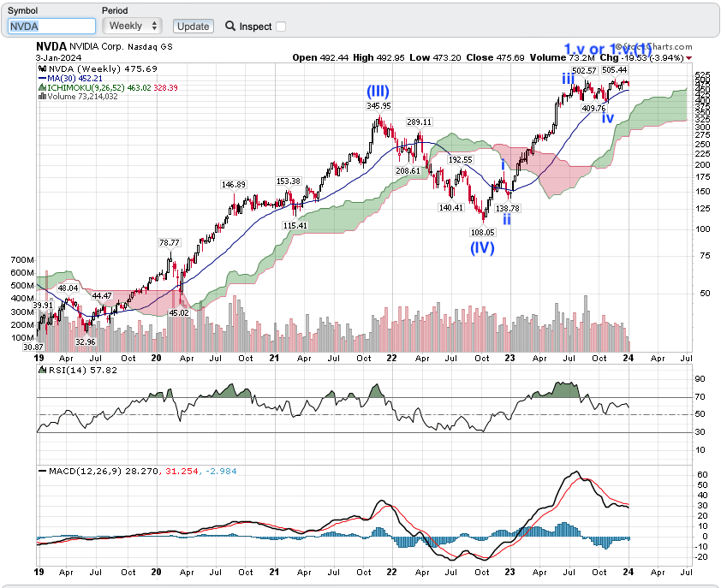
Task: Click the Close 475.69 header value
Action: tap(496, 57)
